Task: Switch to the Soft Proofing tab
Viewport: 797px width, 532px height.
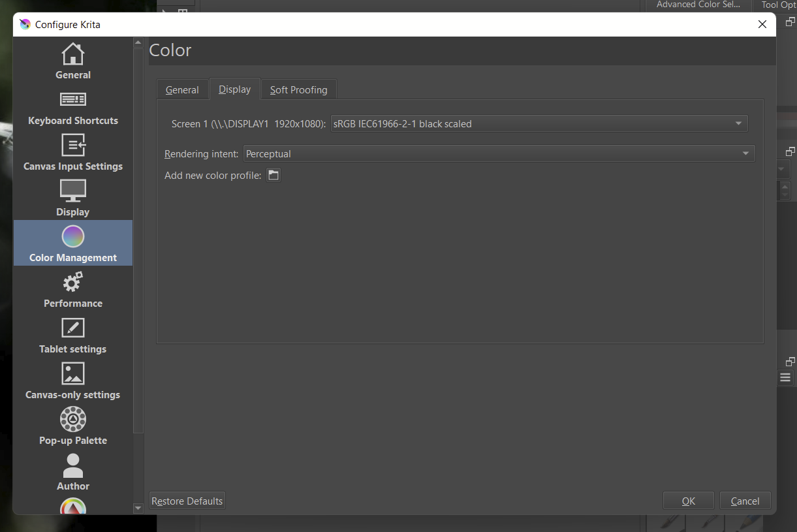Action: click(299, 89)
